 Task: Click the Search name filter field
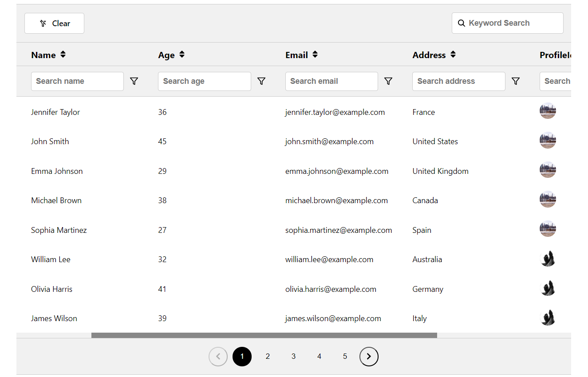77,81
